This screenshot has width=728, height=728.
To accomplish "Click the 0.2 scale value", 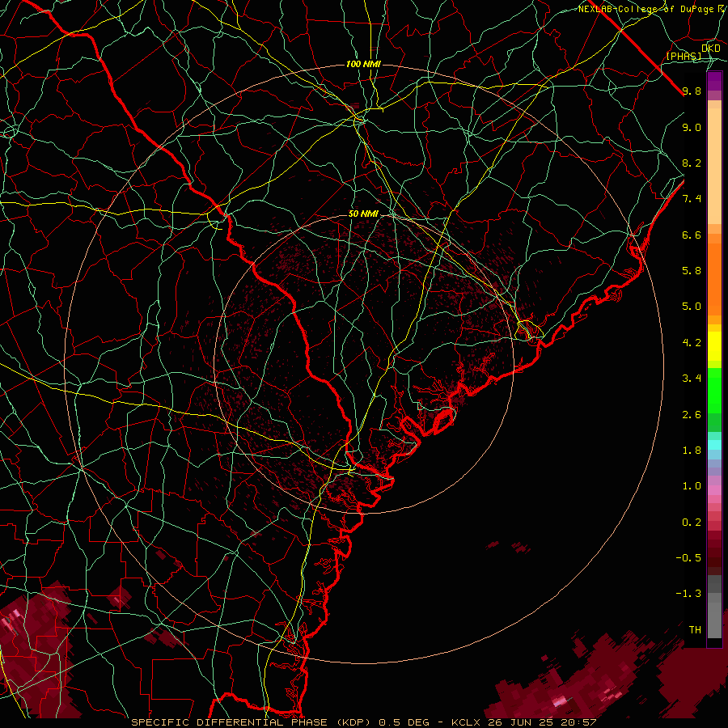I will click(x=692, y=523).
